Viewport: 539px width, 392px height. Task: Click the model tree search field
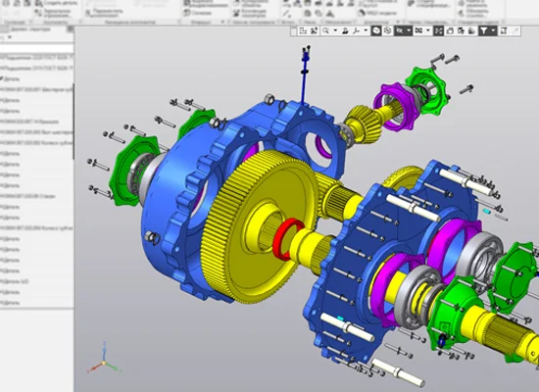pos(37,48)
